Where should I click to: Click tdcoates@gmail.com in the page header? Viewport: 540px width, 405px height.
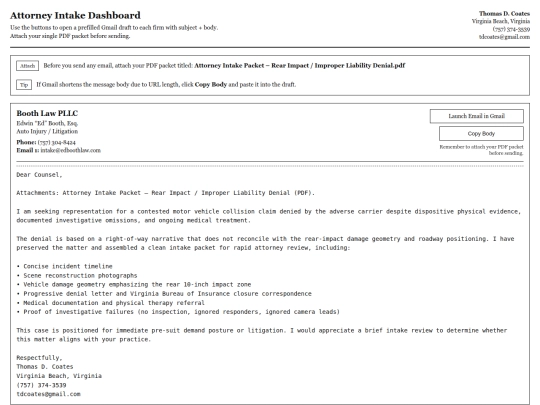click(x=504, y=37)
